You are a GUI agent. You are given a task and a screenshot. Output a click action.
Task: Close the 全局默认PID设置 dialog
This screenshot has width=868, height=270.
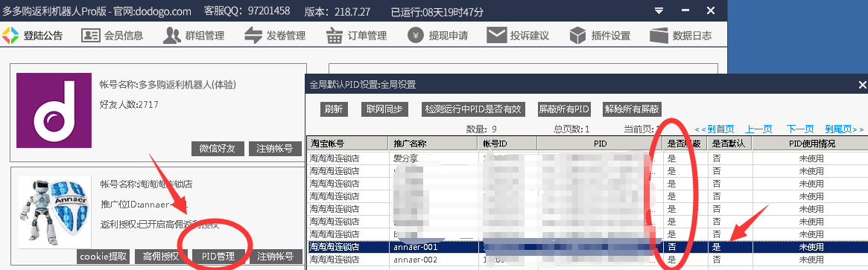coord(862,85)
